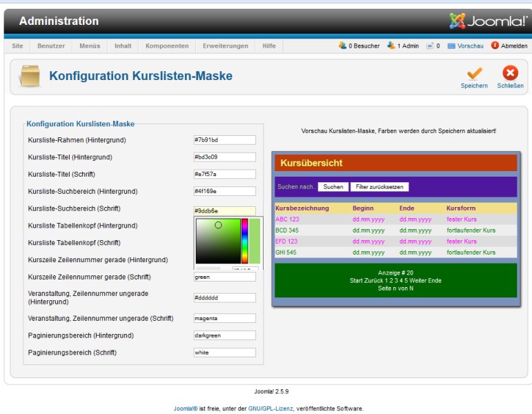Click the red Abmelden logout icon
The width and height of the screenshot is (532, 414).
coord(495,46)
